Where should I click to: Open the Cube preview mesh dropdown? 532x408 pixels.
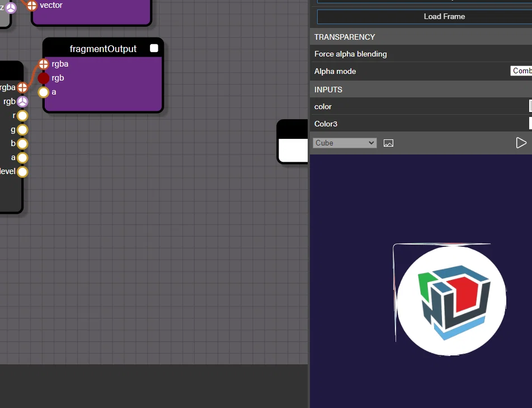(345, 143)
